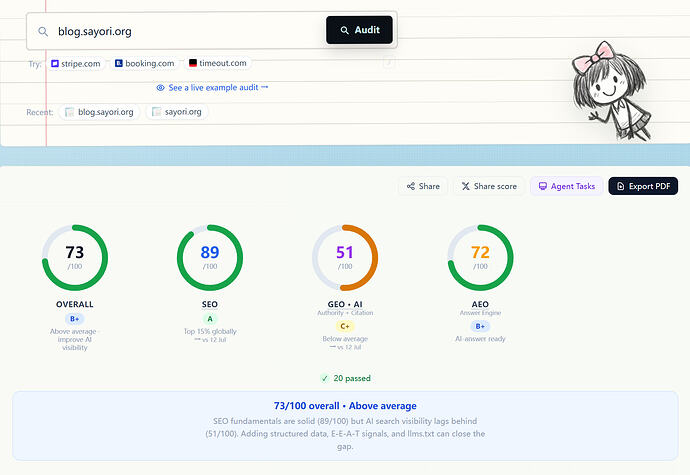Click the stripe.com favicon icon

coord(55,63)
